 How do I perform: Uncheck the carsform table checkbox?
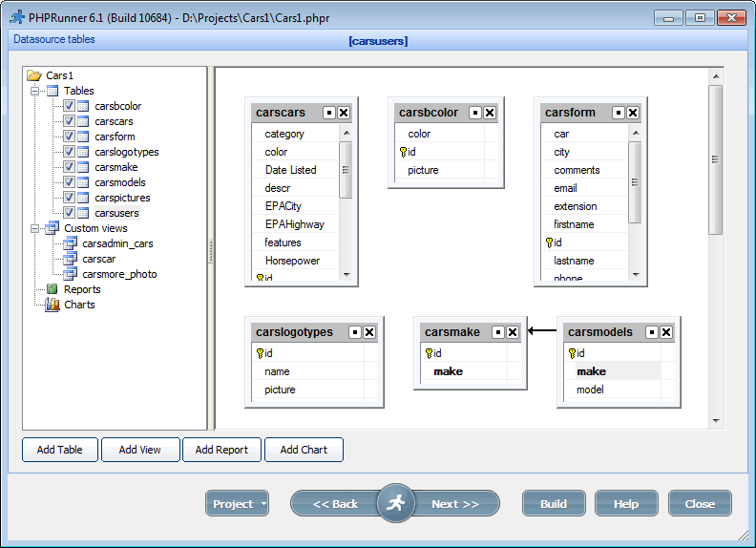(69, 137)
